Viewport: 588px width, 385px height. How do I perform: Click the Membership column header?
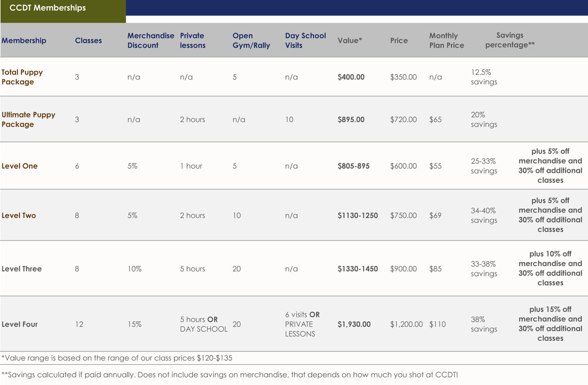coord(24,41)
